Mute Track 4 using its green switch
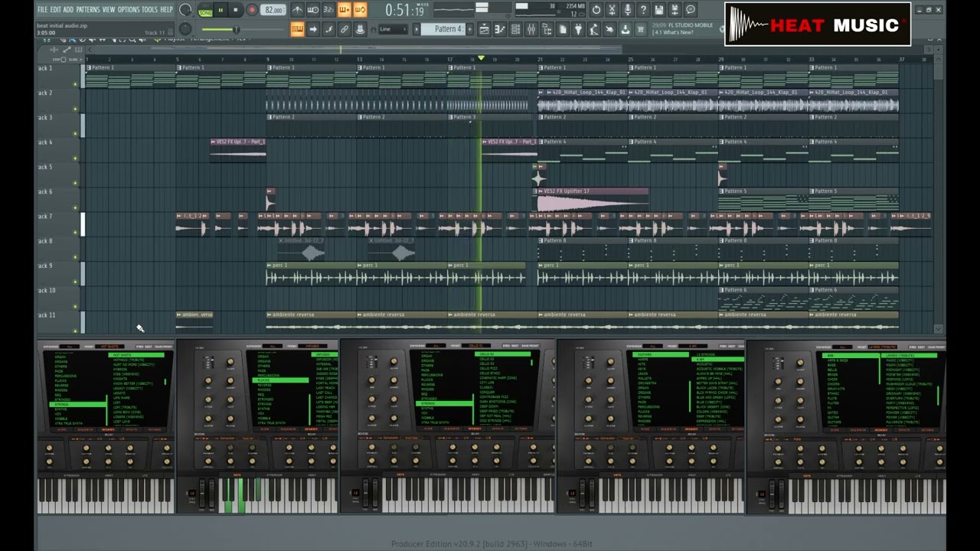 [75, 158]
